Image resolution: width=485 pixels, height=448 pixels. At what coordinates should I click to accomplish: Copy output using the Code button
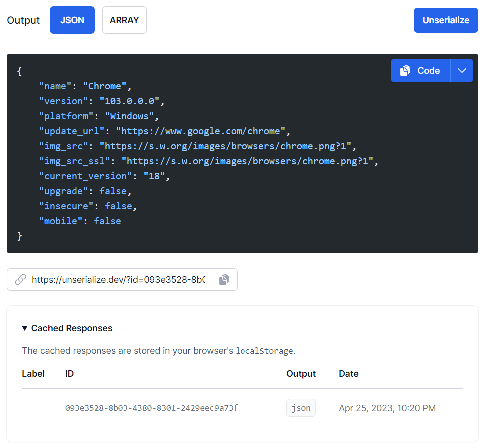(x=420, y=71)
